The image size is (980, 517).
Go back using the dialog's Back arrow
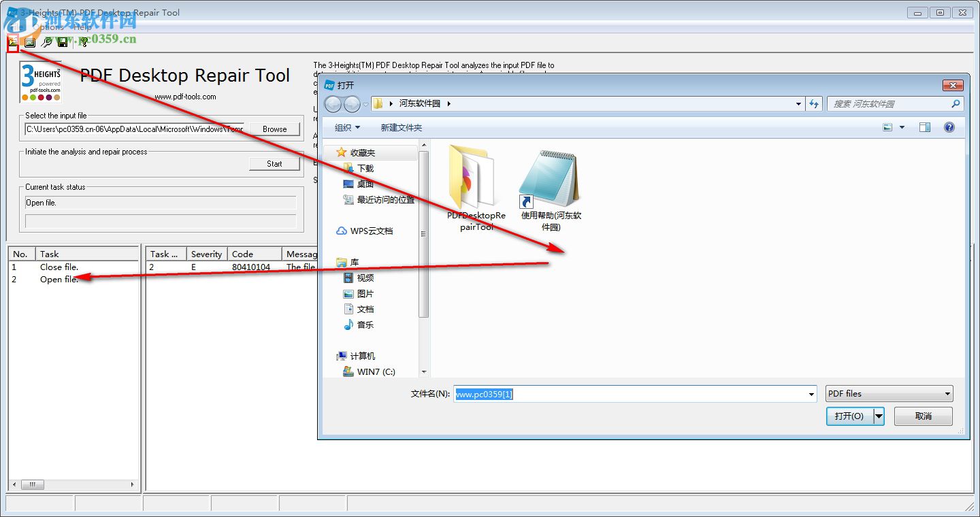coord(333,104)
